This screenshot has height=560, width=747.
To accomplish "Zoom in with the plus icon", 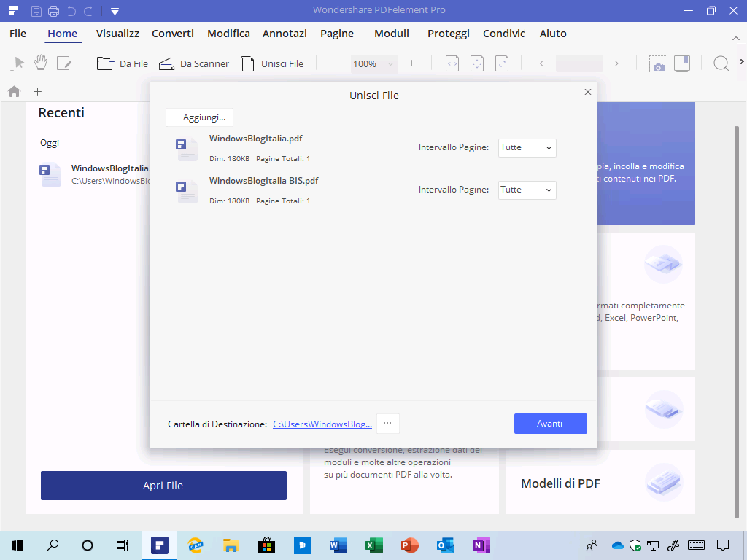I will coord(411,63).
